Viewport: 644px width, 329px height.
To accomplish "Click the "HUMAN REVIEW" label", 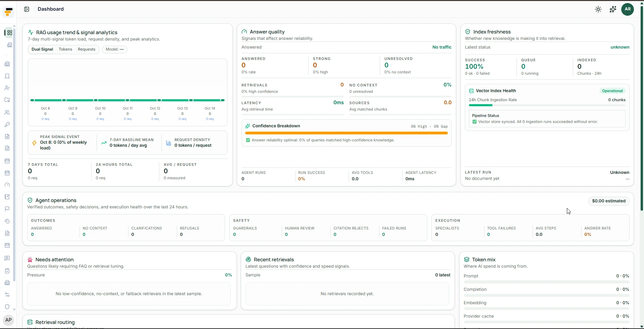I will coord(300,228).
